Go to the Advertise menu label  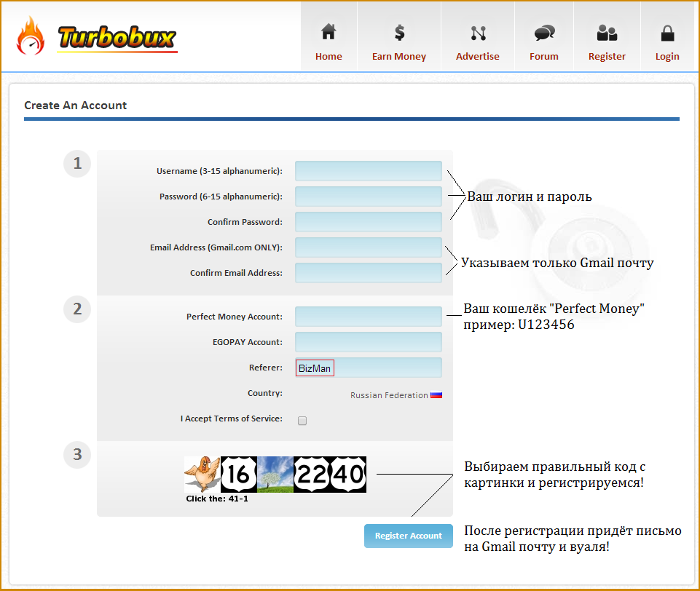[478, 56]
